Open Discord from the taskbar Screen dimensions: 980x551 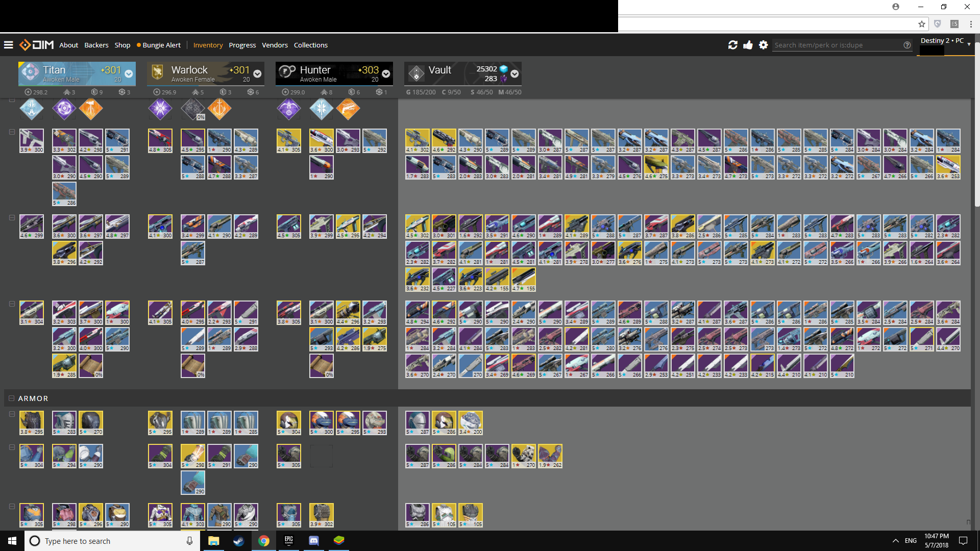(x=314, y=541)
